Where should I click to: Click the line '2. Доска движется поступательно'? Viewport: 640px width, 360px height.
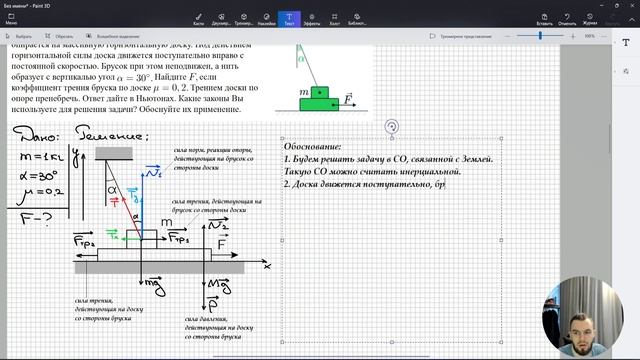click(364, 184)
